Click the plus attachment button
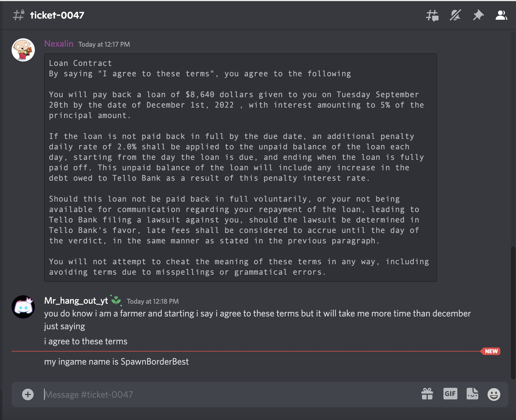 pyautogui.click(x=28, y=394)
